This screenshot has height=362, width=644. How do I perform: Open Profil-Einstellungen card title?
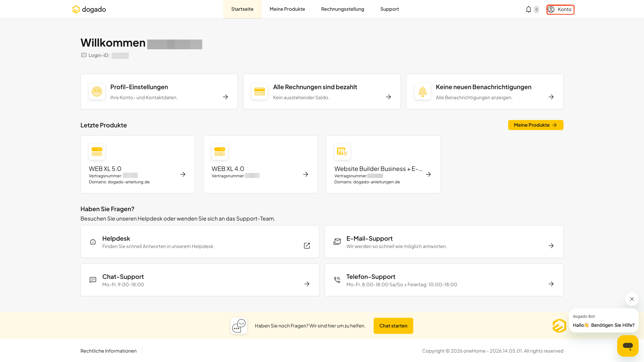139,87
